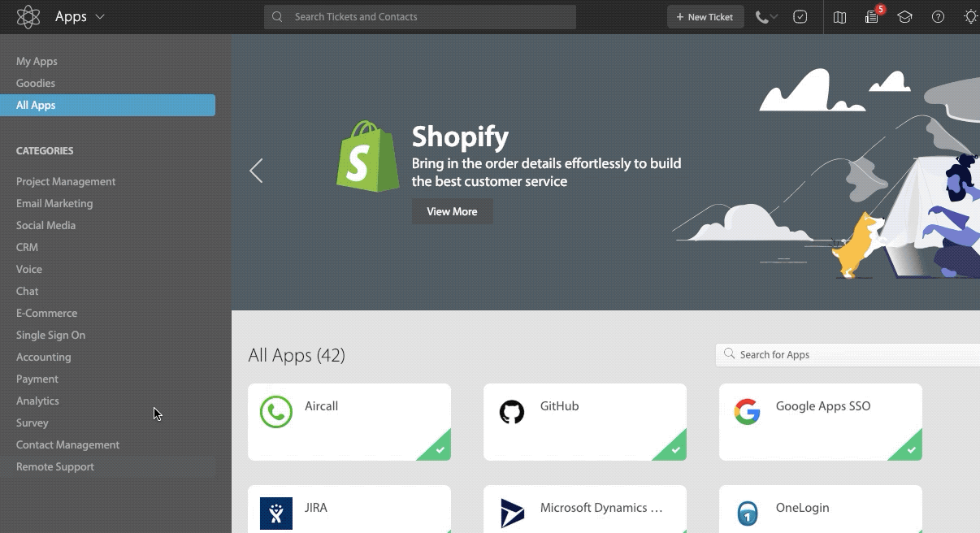
Task: Filter by Project Management category
Action: (66, 181)
